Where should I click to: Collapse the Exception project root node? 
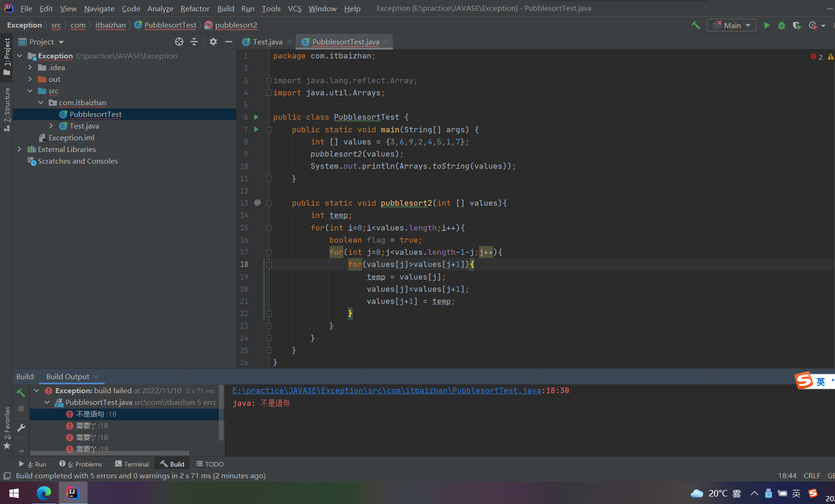click(x=20, y=56)
